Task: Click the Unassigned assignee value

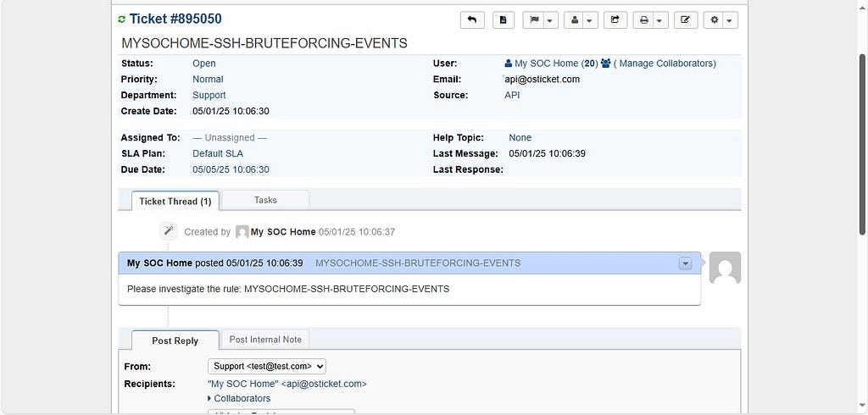Action: (x=230, y=138)
